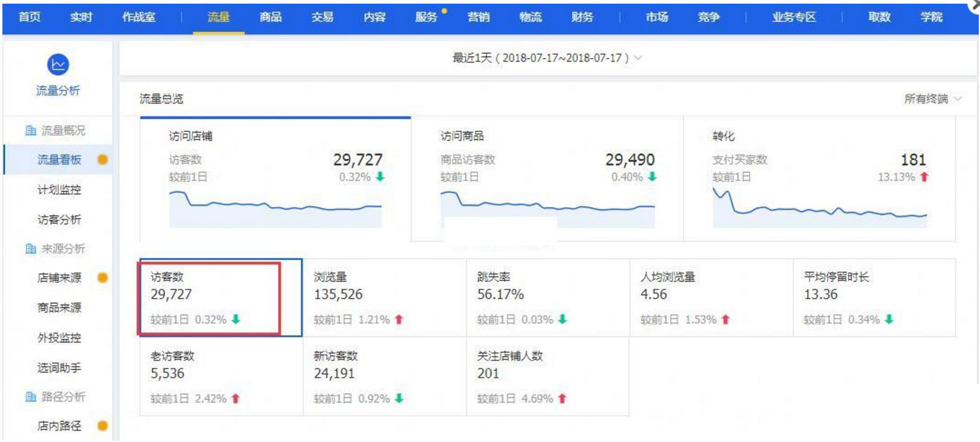The width and height of the screenshot is (980, 442).
Task: Open the 所有终端 terminal dropdown
Action: (933, 99)
